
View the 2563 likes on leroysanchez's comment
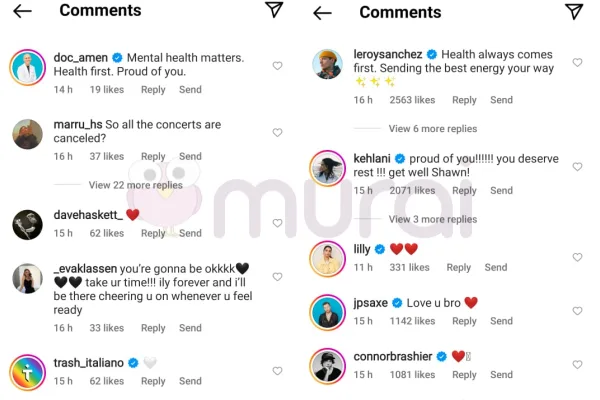(x=412, y=100)
